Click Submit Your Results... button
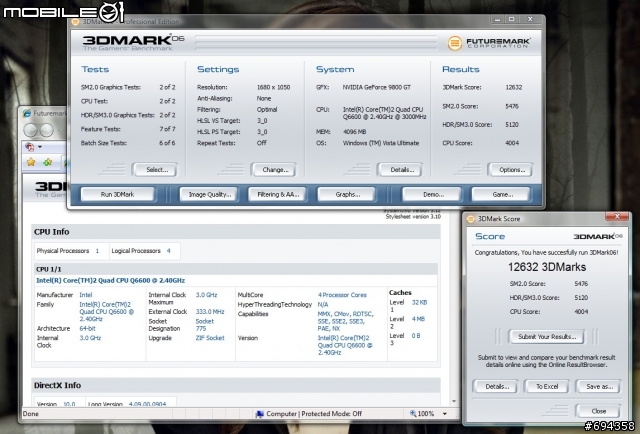640x434 pixels. point(547,337)
